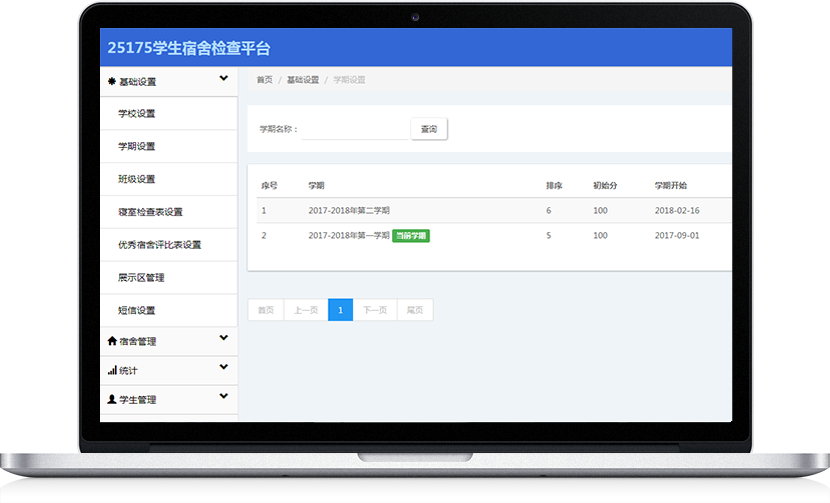Go to 班级设置 in sidebar
The height and width of the screenshot is (503, 830).
tap(137, 180)
